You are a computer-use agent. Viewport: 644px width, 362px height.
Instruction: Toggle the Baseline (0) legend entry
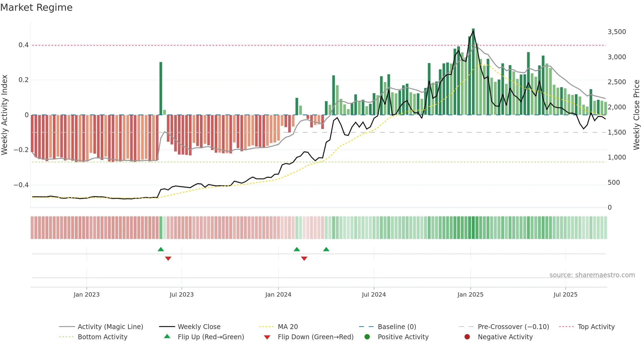coord(387,327)
